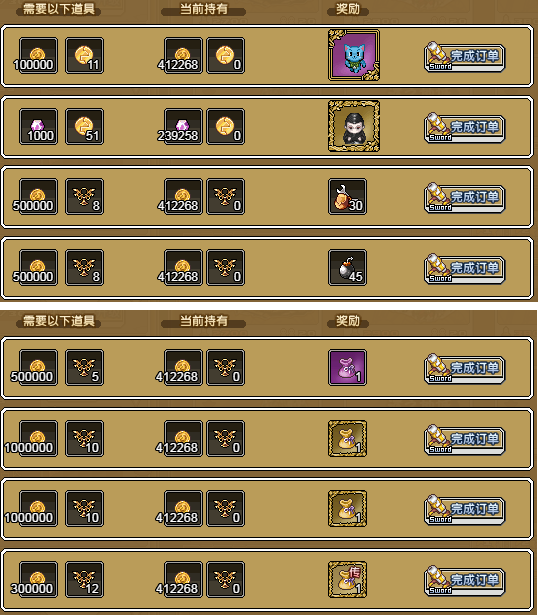Click the blue cat reward portrait
539x615 pixels.
click(354, 55)
